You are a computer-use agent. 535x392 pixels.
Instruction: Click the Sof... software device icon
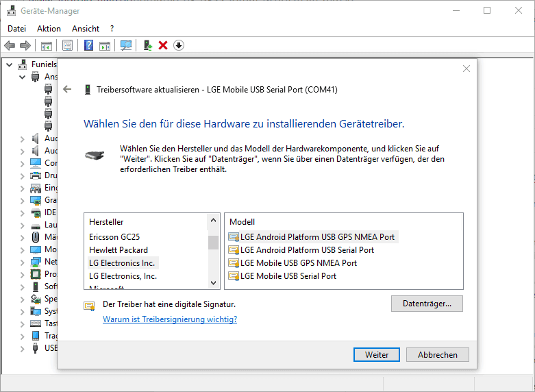pos(36,286)
